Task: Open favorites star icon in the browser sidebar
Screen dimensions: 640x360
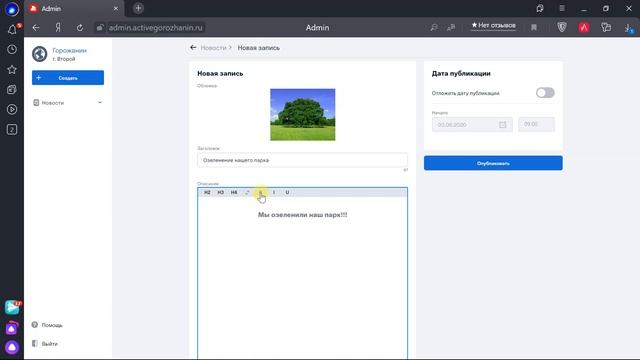Action: (12, 69)
